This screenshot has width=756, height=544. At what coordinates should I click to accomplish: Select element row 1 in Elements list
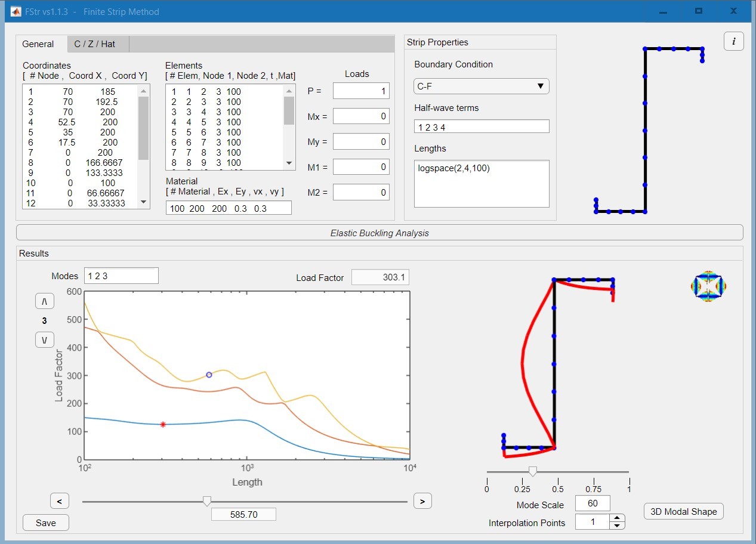click(x=224, y=92)
